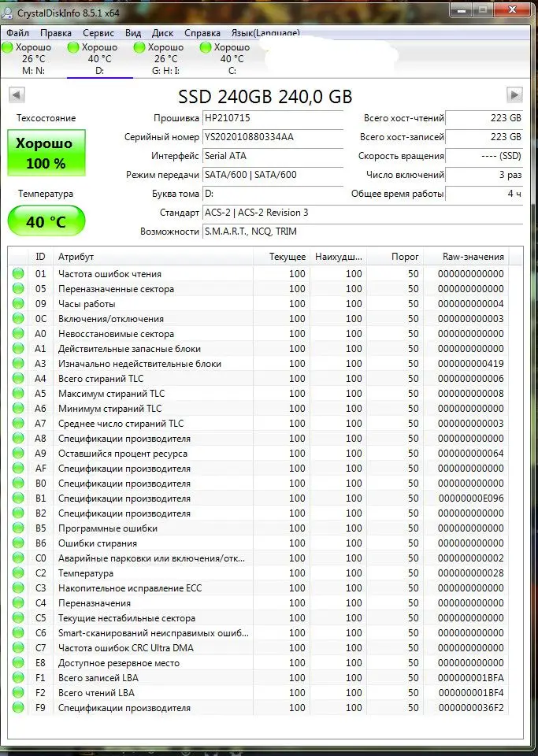Click status icon for Среднее число стираний TLC
The height and width of the screenshot is (756, 538).
18,423
